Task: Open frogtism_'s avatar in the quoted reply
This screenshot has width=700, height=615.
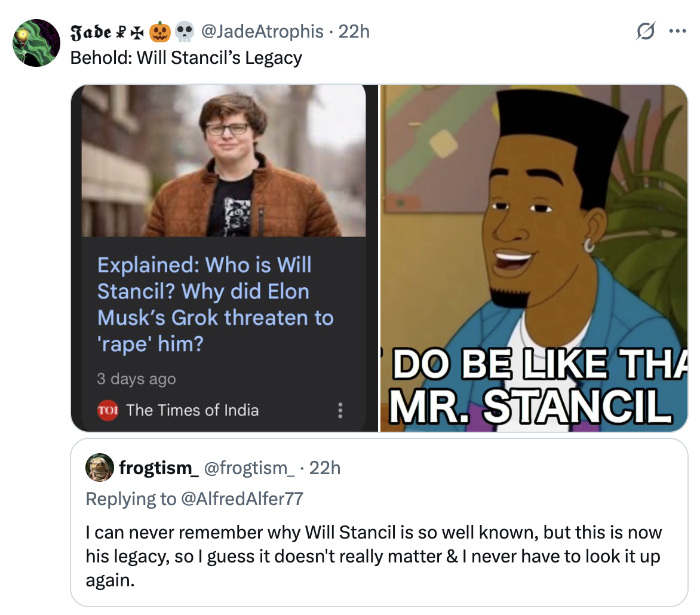Action: pos(100,469)
